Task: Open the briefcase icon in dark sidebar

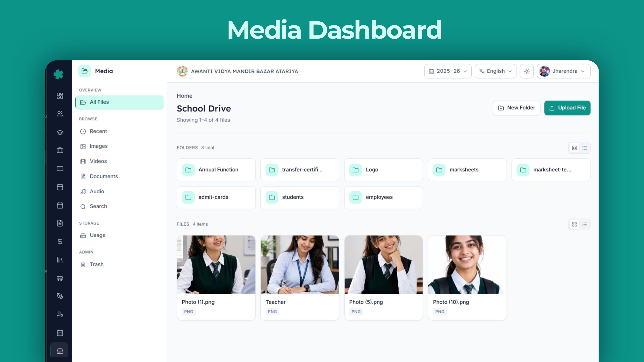Action: pyautogui.click(x=60, y=150)
